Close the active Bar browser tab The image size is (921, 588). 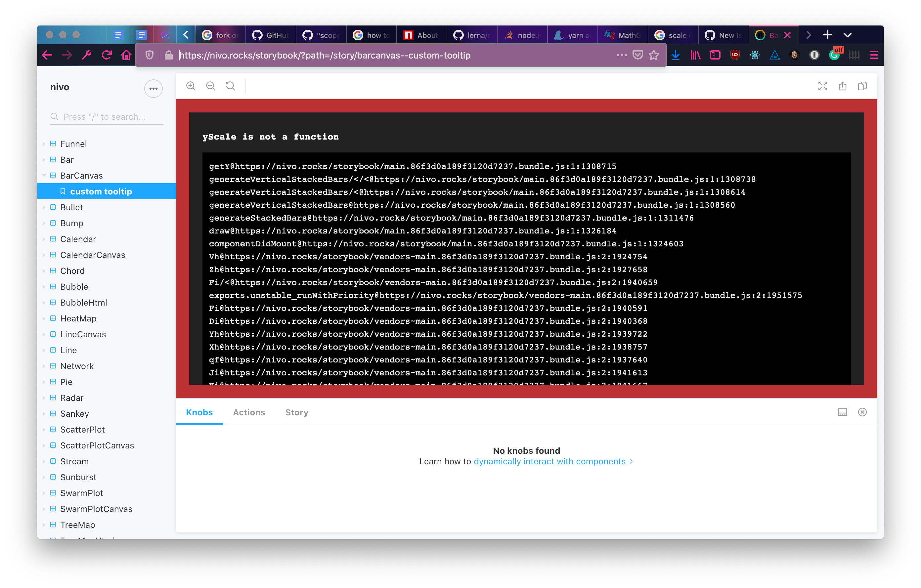pyautogui.click(x=788, y=35)
